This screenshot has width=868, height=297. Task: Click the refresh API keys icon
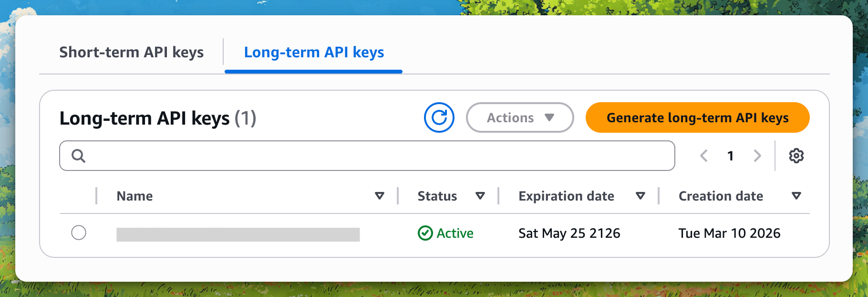click(x=439, y=117)
